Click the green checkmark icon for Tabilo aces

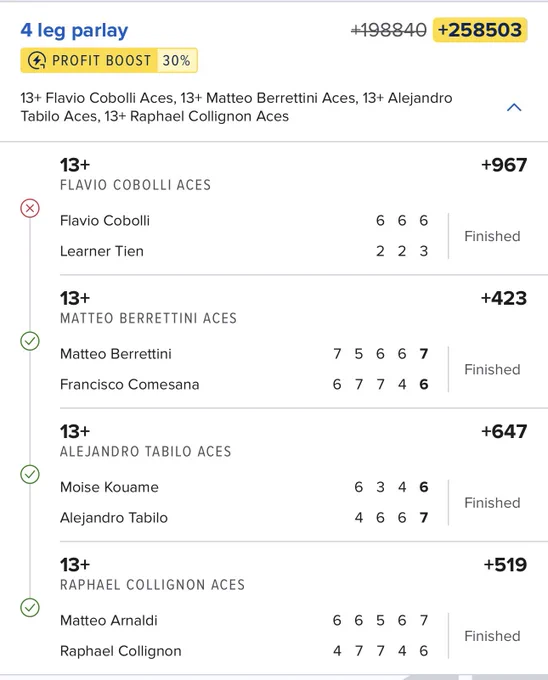point(30,474)
